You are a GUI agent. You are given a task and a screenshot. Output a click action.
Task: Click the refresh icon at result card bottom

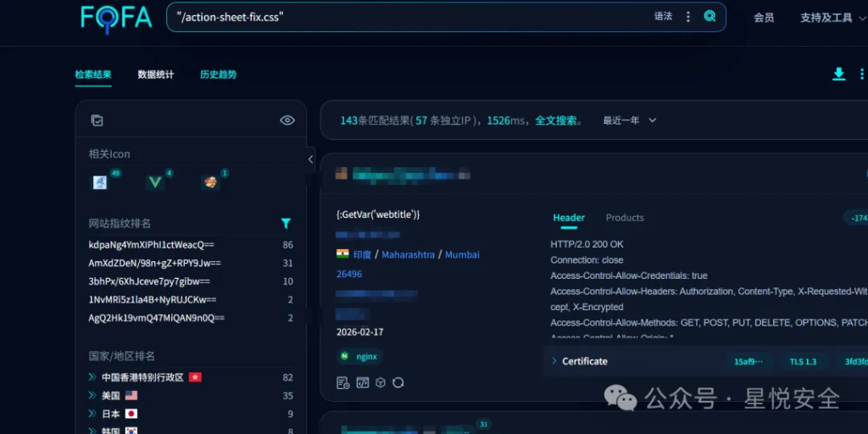click(x=398, y=382)
